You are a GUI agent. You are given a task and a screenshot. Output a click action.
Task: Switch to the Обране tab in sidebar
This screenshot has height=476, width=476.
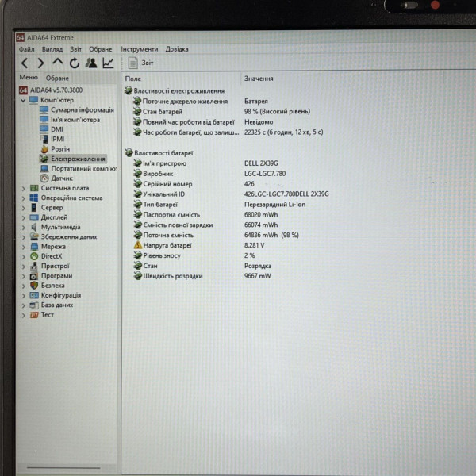pos(57,79)
